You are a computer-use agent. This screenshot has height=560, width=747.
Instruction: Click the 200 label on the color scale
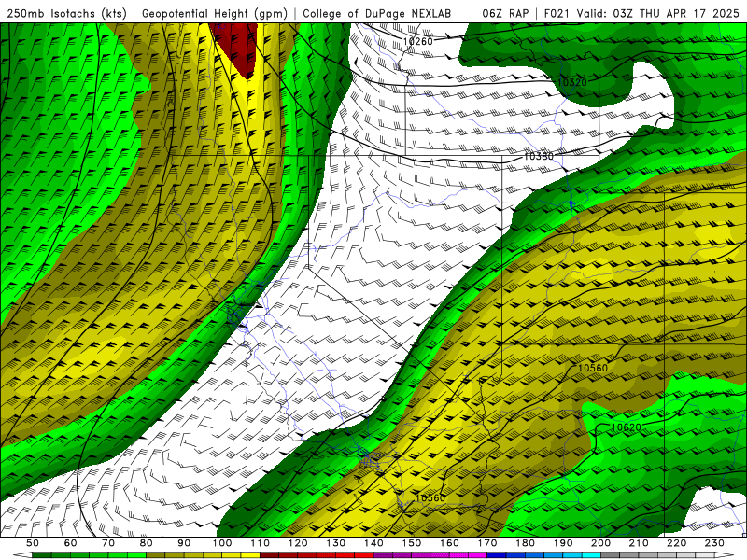click(601, 543)
